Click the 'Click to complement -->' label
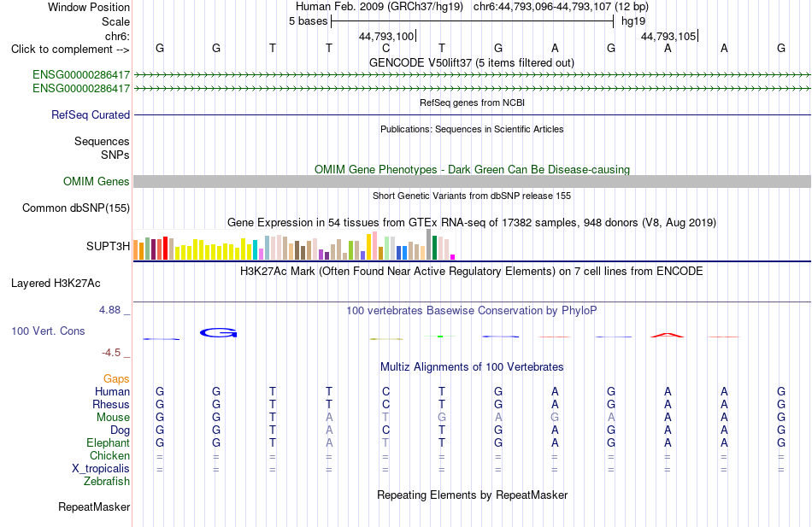The image size is (812, 527). point(70,50)
